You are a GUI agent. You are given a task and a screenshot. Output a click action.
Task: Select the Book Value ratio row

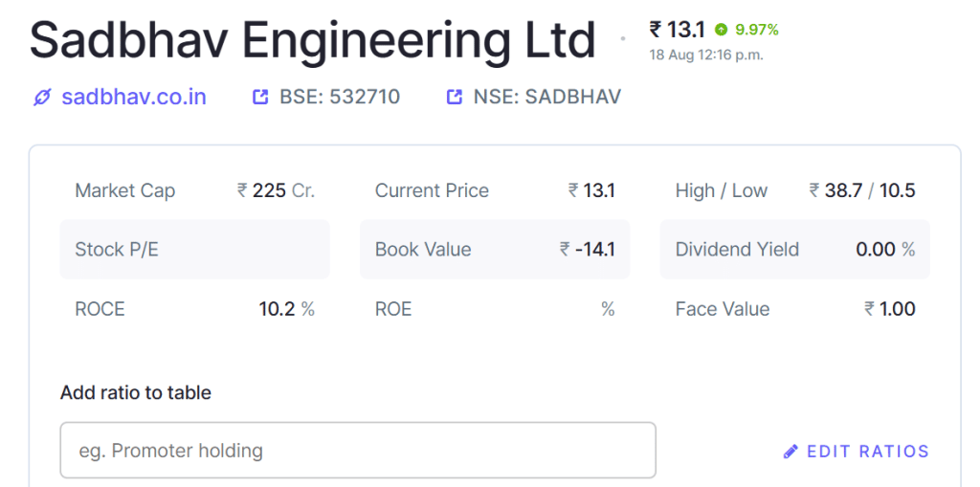pos(495,249)
